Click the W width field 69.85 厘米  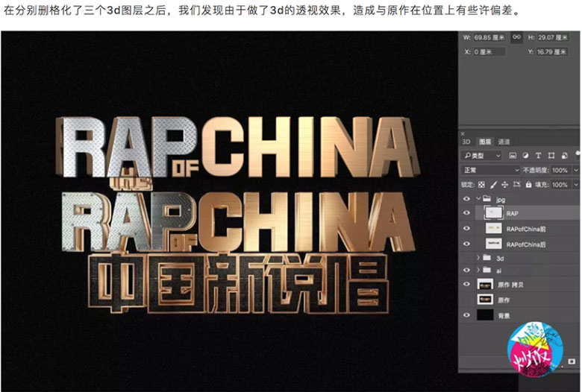coord(489,37)
